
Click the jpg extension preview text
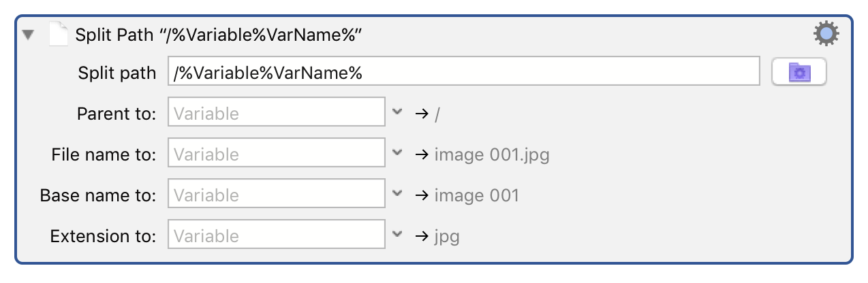click(447, 237)
